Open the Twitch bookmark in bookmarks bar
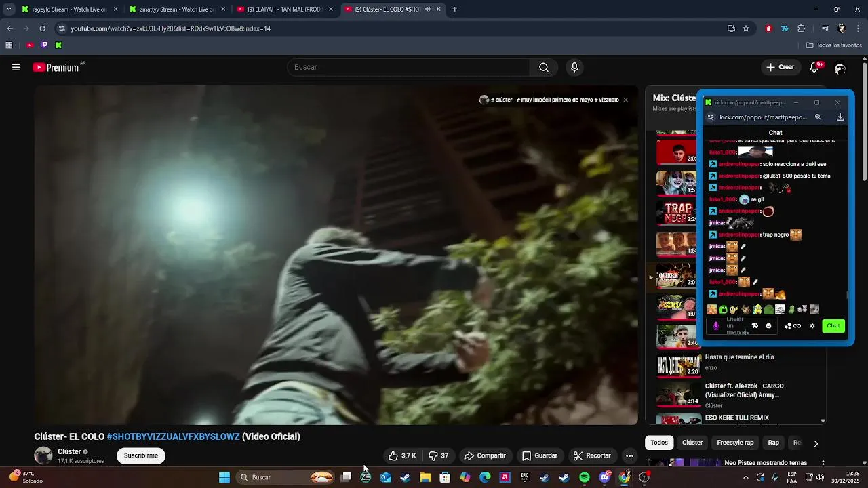Screen dimensions: 868x488 click(x=44, y=45)
